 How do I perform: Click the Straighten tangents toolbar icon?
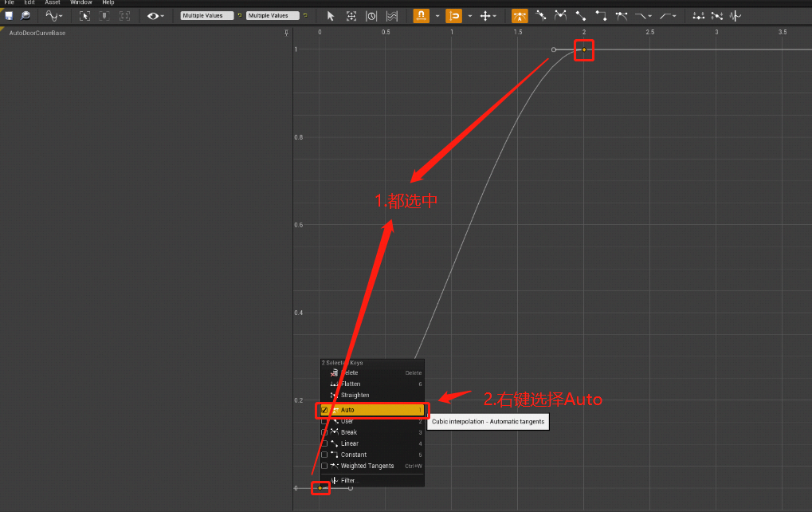(716, 16)
